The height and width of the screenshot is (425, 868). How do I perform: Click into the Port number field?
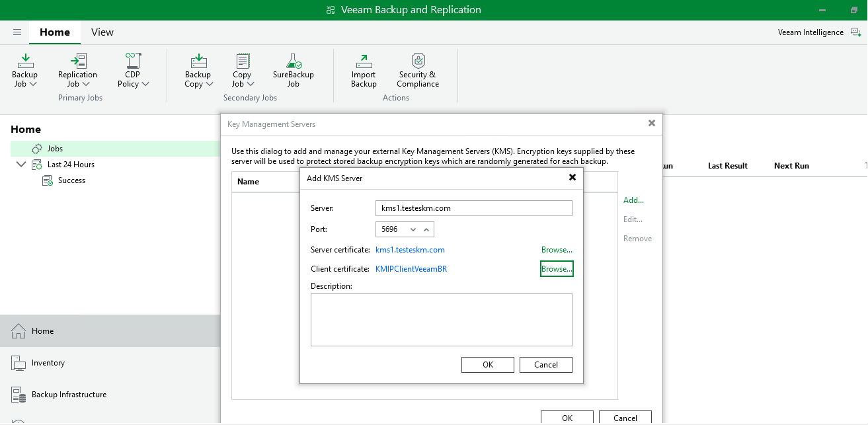[x=391, y=229]
